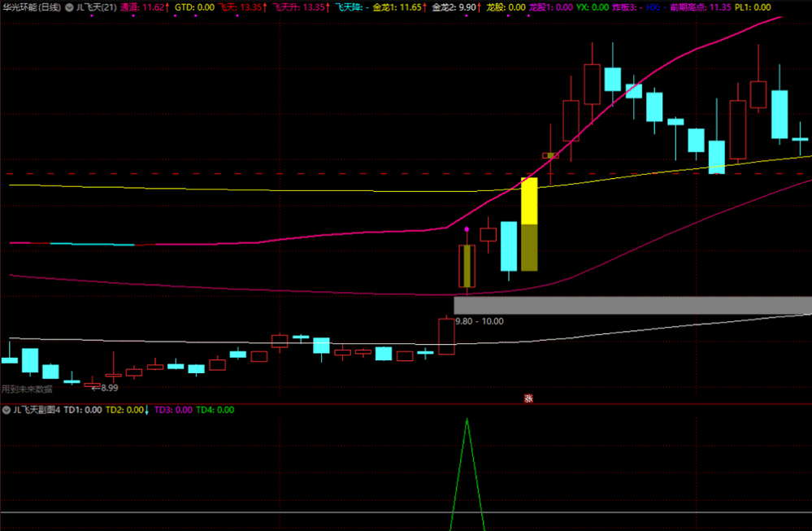Select the tall yellow highlighted candle
The height and width of the screenshot is (531, 812).
[529, 224]
